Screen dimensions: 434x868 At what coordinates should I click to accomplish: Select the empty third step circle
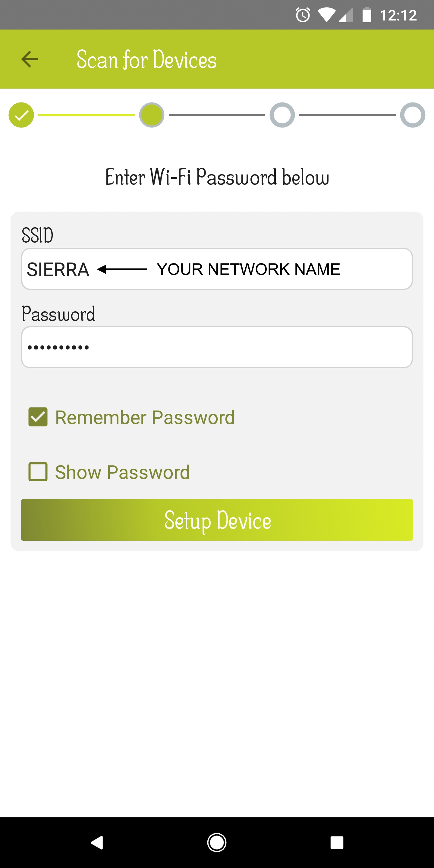[x=282, y=115]
